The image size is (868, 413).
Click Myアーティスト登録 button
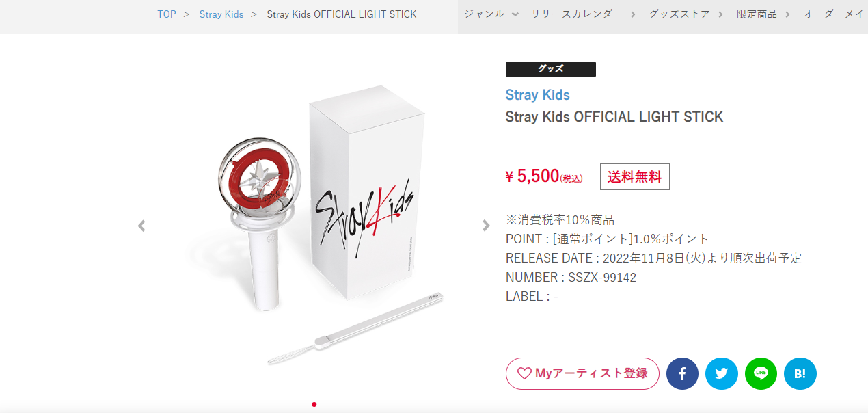pyautogui.click(x=582, y=373)
